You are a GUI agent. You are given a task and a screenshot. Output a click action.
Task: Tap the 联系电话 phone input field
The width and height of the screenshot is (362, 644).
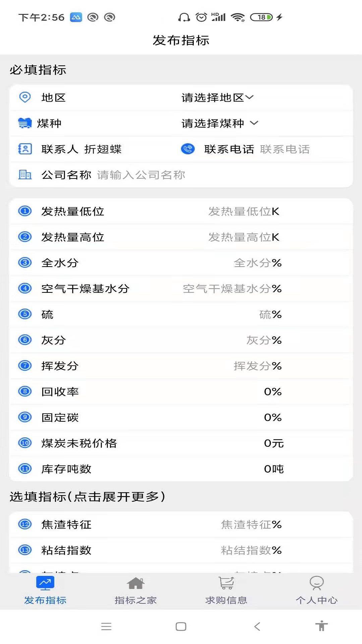pos(285,149)
